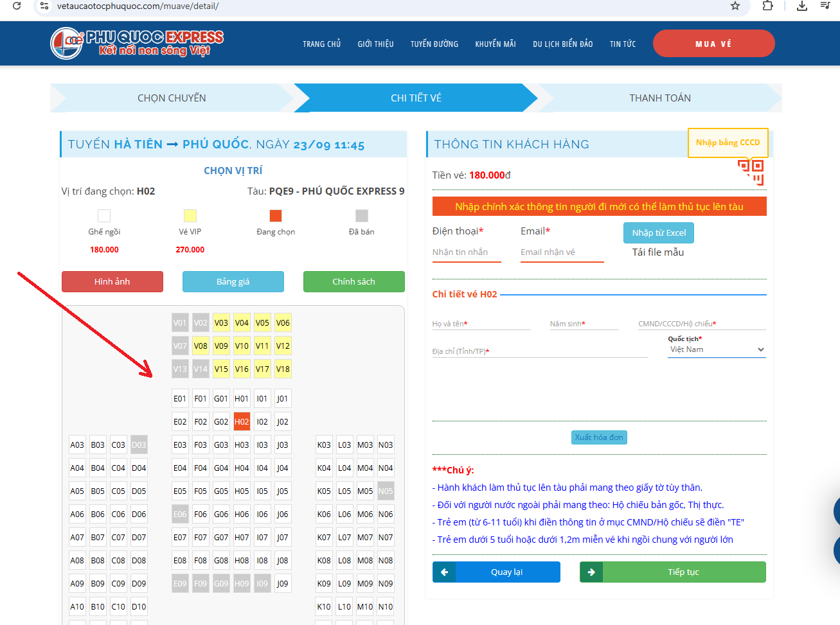
Task: Open the Khuyến Mãi menu item
Action: (x=496, y=44)
